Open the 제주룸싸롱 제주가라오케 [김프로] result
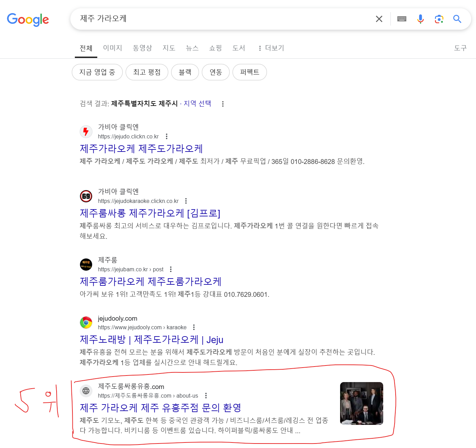The height and width of the screenshot is (448, 476). [150, 213]
